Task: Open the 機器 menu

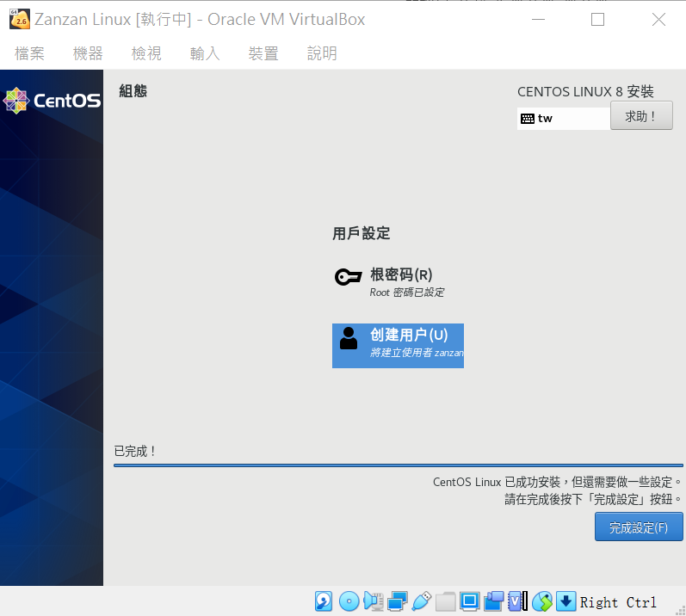Action: pyautogui.click(x=88, y=53)
